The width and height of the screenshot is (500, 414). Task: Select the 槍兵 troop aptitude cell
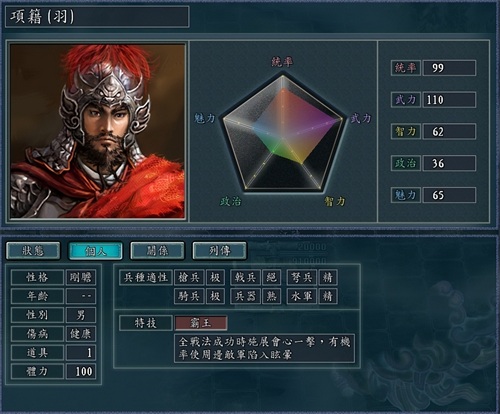[189, 277]
